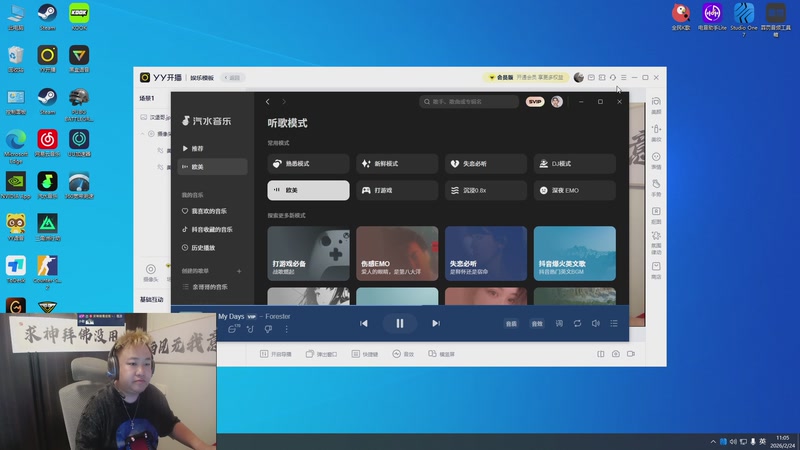Toggle the 英 input method indicator
This screenshot has height=450, width=800.
(762, 441)
